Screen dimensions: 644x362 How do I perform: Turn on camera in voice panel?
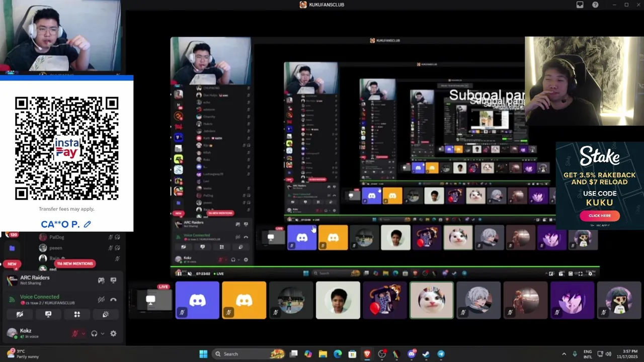20,314
